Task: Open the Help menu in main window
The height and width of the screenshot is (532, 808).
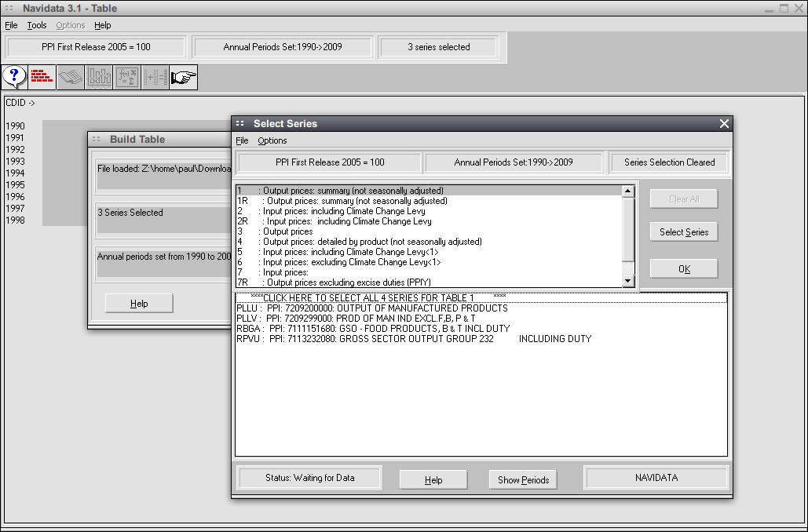Action: click(x=103, y=25)
